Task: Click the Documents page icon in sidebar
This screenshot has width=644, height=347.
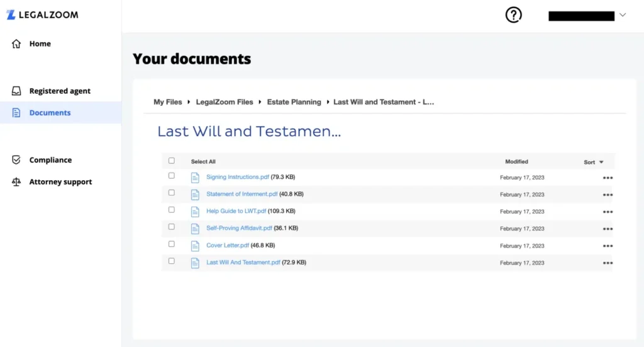Action: pos(16,113)
